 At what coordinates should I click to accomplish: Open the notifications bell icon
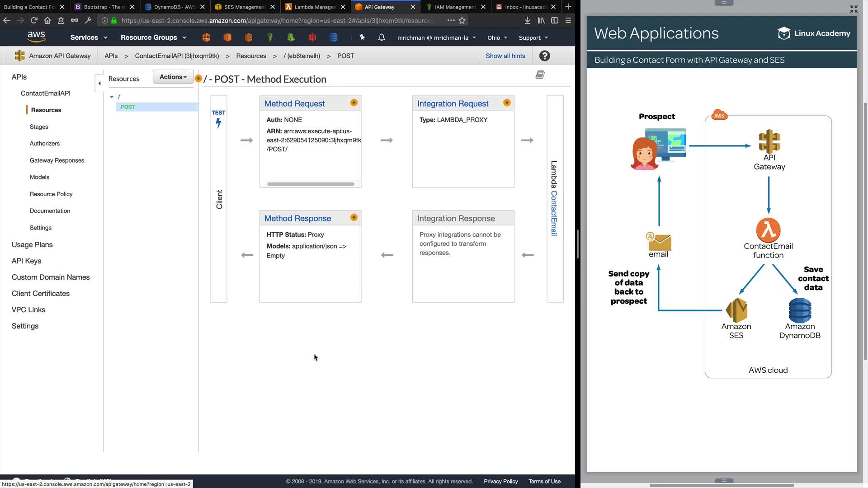coord(382,38)
